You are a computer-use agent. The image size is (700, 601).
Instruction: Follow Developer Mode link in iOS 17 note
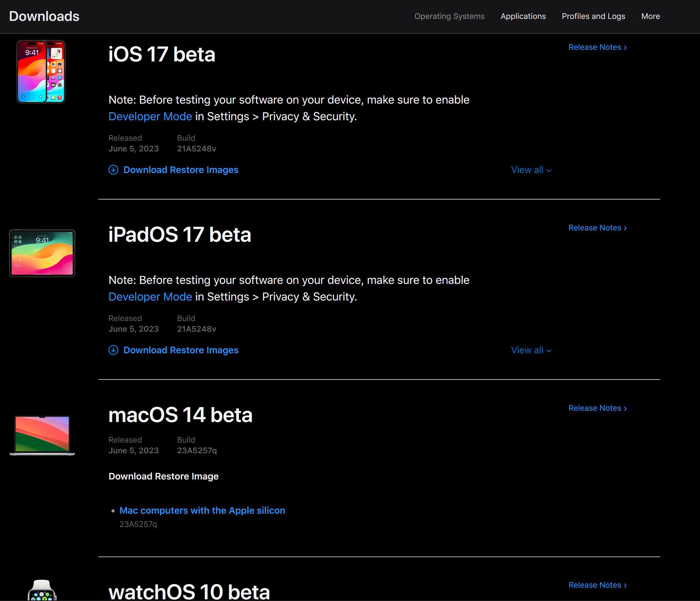point(150,117)
